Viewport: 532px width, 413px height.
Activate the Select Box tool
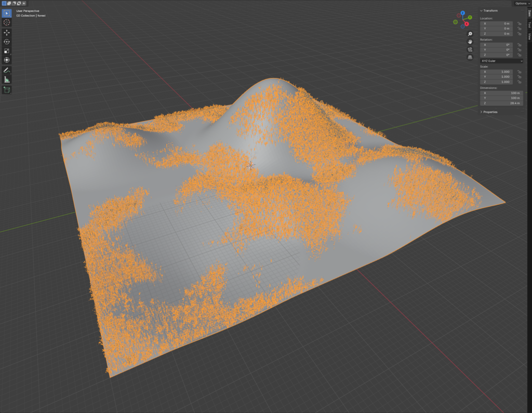[x=7, y=13]
